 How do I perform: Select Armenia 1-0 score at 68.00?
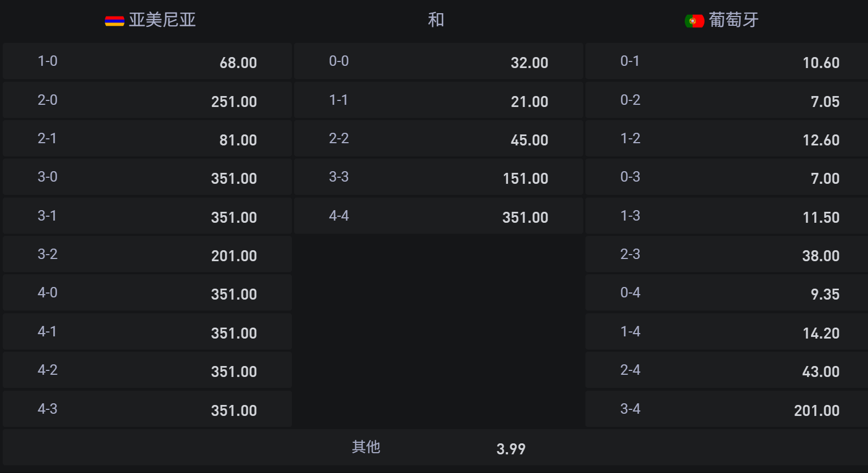tap(147, 61)
